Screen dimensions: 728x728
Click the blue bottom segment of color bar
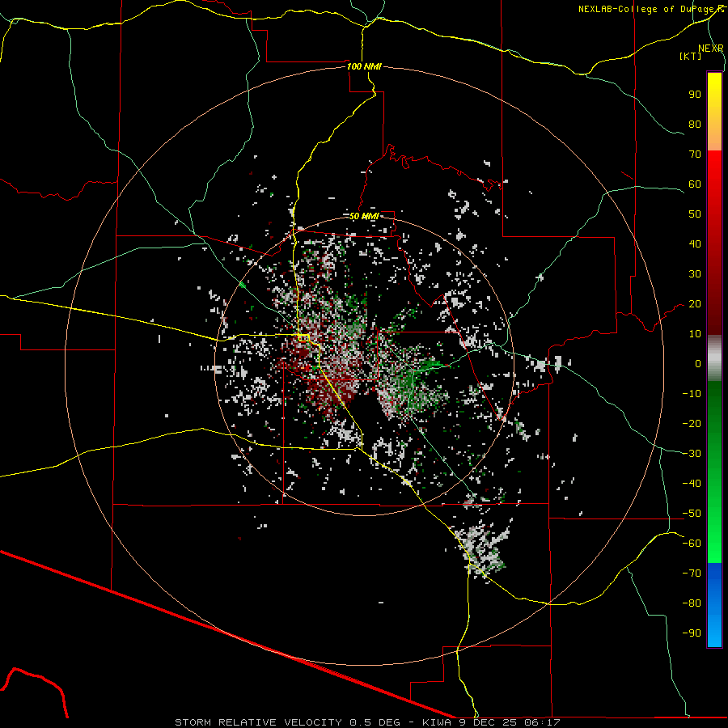(x=714, y=605)
